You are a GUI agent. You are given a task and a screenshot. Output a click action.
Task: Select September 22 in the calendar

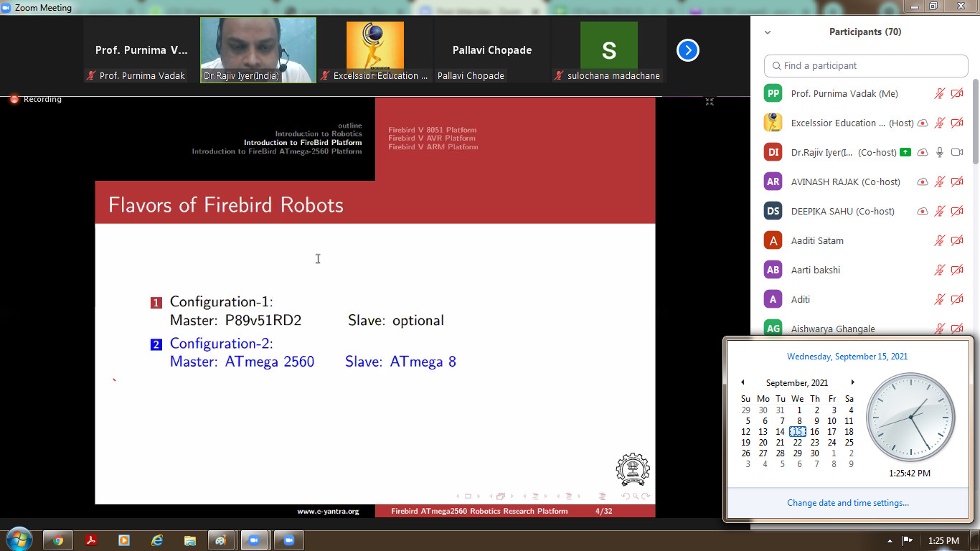coord(797,443)
